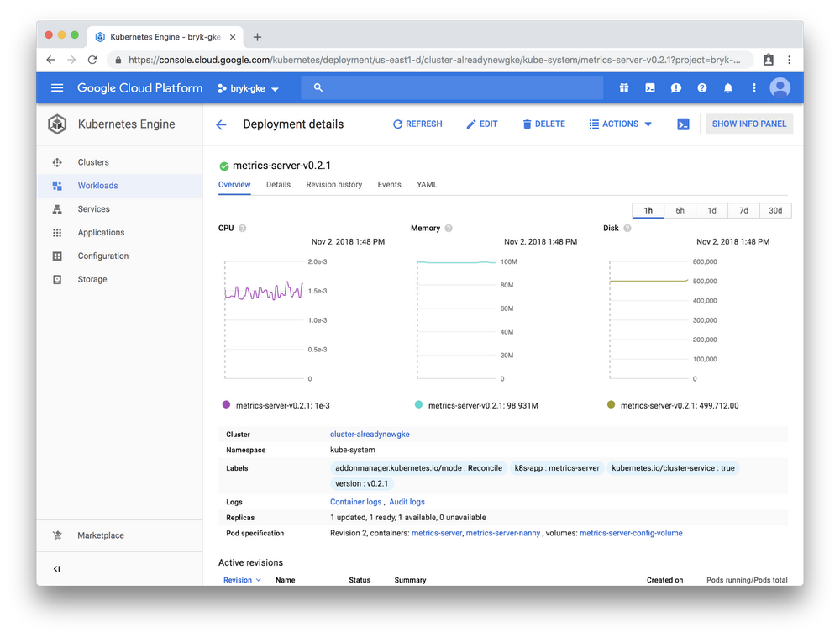
Task: Open Services in the sidebar
Action: [119, 209]
